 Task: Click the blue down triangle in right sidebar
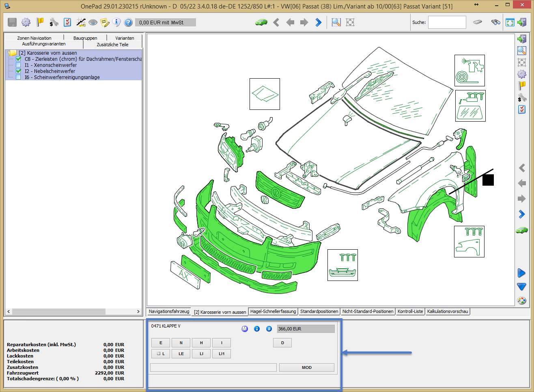coord(521,287)
